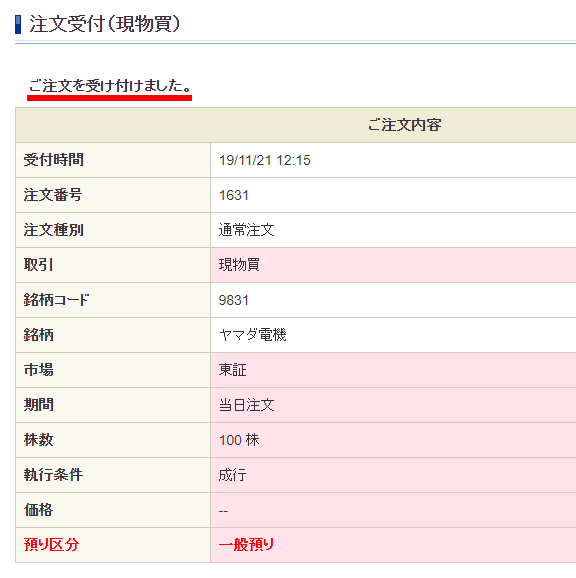Click the stock code 9831

pos(234,300)
